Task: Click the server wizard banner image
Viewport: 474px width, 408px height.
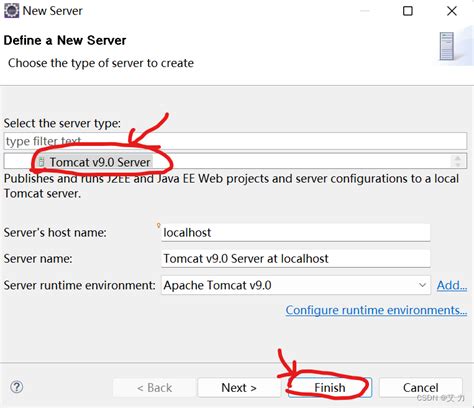Action: (x=452, y=46)
